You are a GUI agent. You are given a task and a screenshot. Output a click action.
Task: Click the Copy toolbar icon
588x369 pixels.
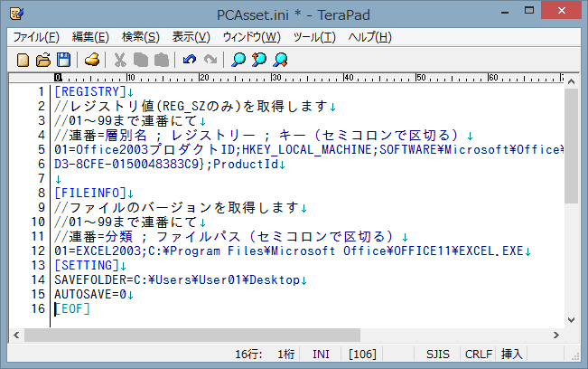coord(141,60)
